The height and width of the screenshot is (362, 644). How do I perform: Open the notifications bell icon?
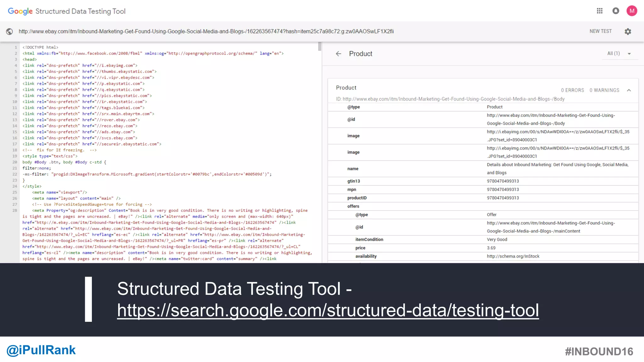616,11
